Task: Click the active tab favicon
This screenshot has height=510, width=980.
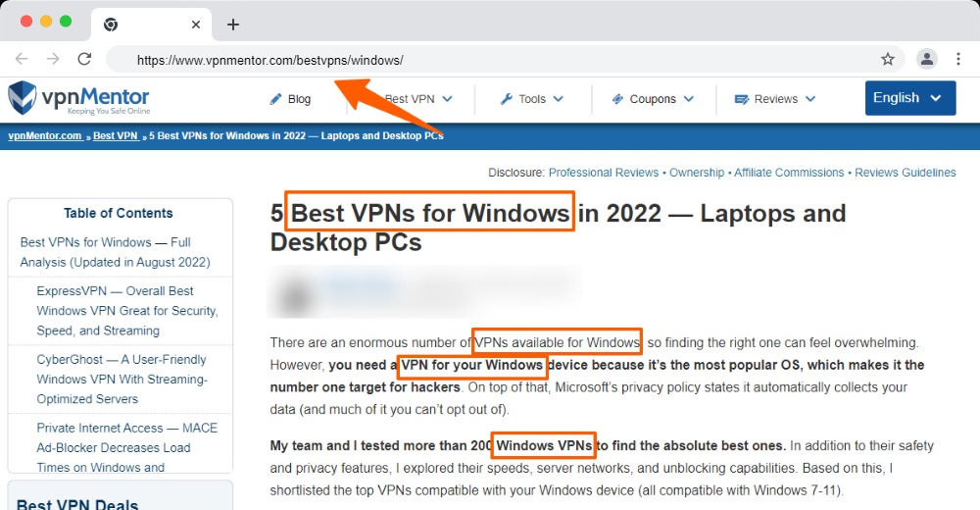Action: point(111,25)
